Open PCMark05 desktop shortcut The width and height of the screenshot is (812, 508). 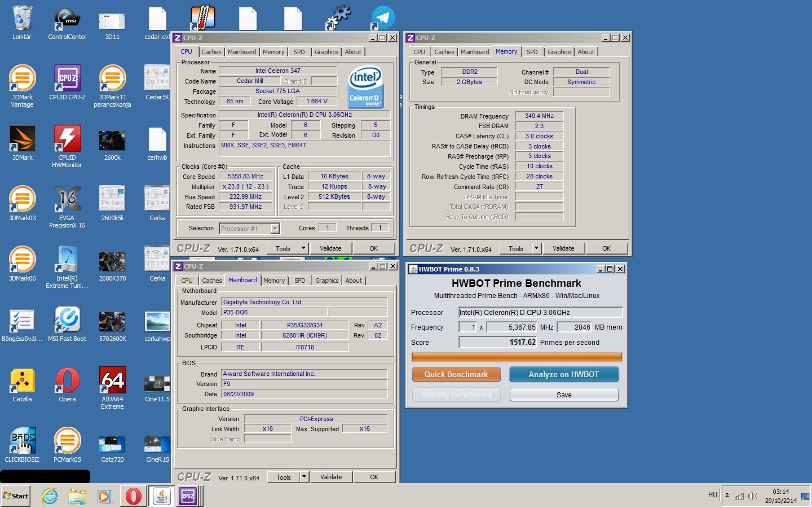(x=67, y=440)
